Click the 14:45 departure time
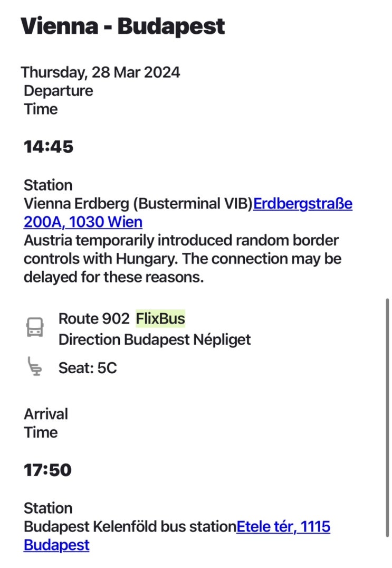 pos(49,147)
